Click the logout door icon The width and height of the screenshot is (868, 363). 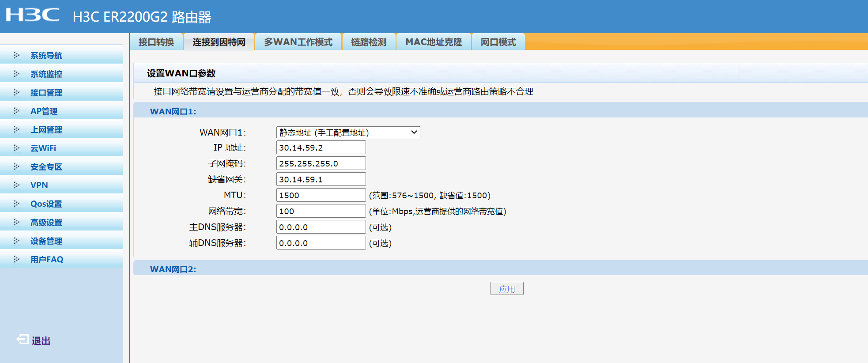pos(23,339)
